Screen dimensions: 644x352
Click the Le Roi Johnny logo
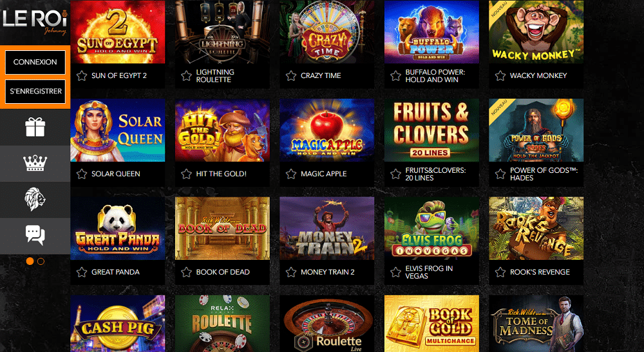coord(35,21)
